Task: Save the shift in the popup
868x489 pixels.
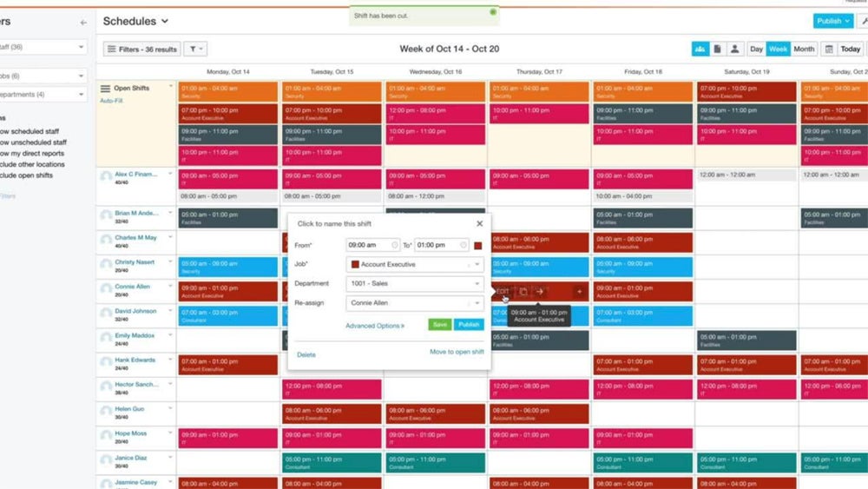Action: click(x=439, y=325)
